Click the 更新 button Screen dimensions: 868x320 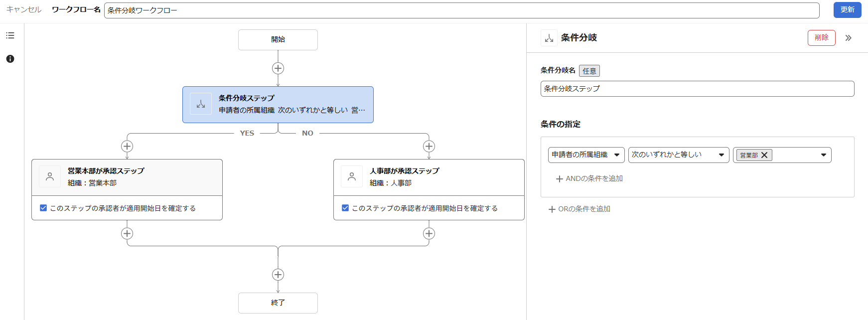click(847, 10)
